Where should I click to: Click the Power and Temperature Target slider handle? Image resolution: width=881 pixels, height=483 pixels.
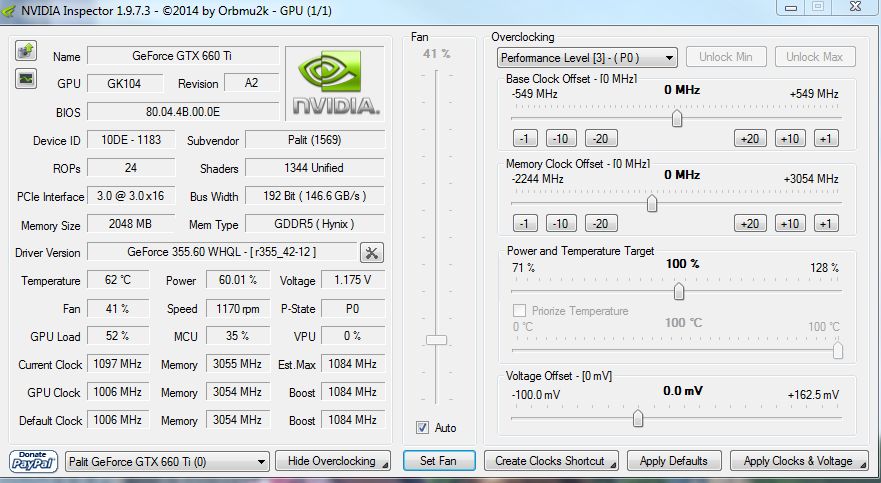[679, 291]
